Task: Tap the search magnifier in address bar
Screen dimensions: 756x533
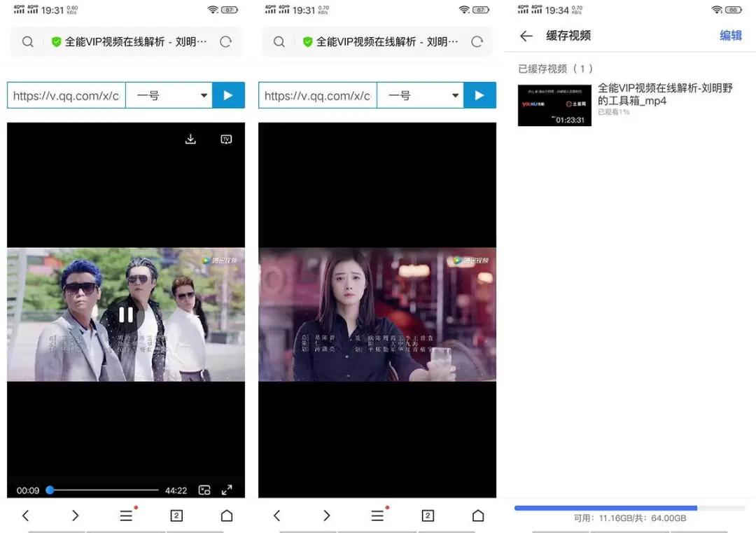Action: (27, 42)
